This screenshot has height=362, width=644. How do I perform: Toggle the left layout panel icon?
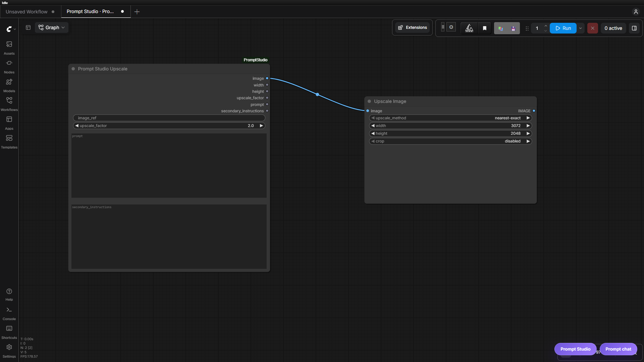[x=28, y=27]
